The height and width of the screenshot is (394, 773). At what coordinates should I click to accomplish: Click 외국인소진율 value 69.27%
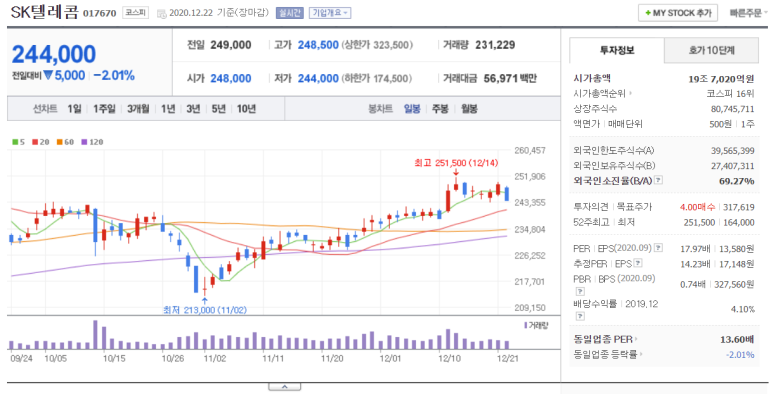[737, 181]
